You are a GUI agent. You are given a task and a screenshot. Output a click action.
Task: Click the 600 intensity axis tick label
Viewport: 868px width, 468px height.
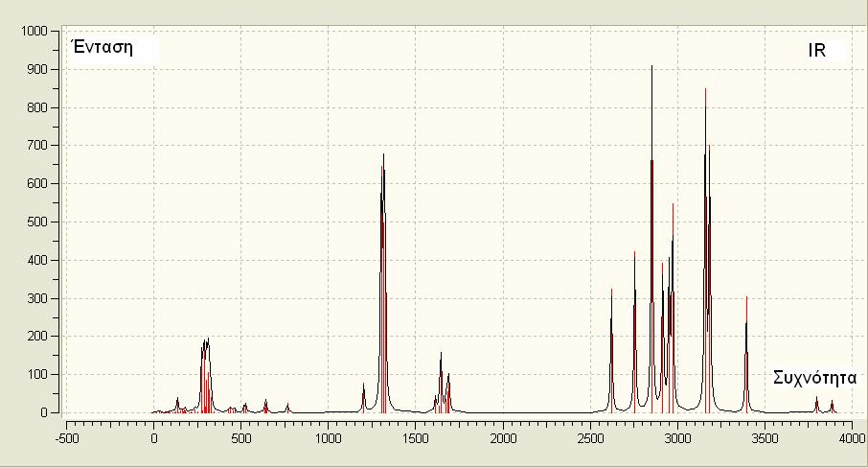(37, 183)
